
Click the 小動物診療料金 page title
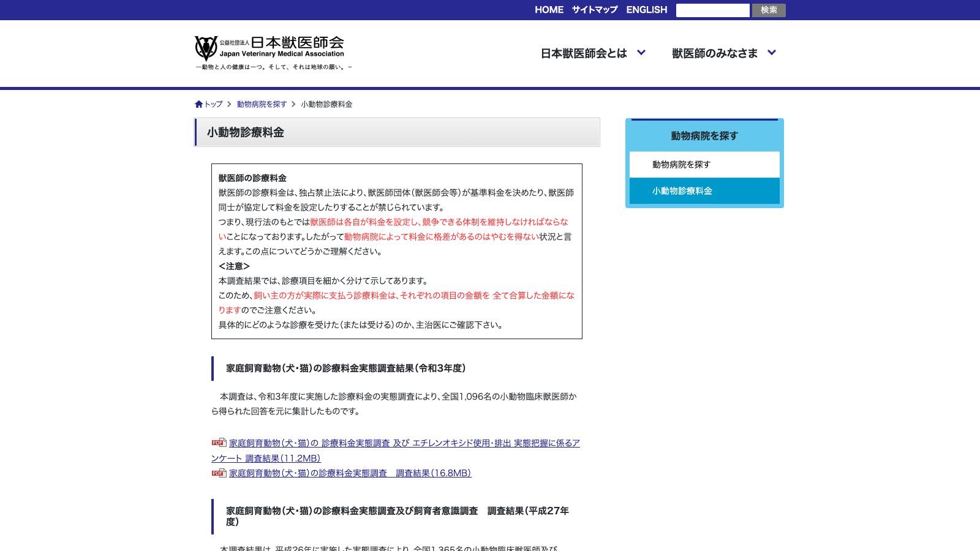[x=245, y=132]
